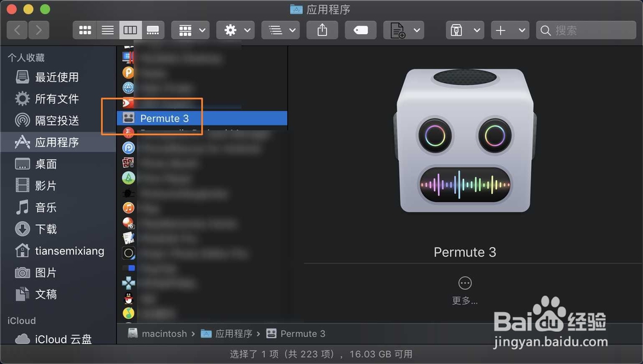The image size is (643, 364).
Task: Go forward with the right arrow button
Action: [x=39, y=30]
